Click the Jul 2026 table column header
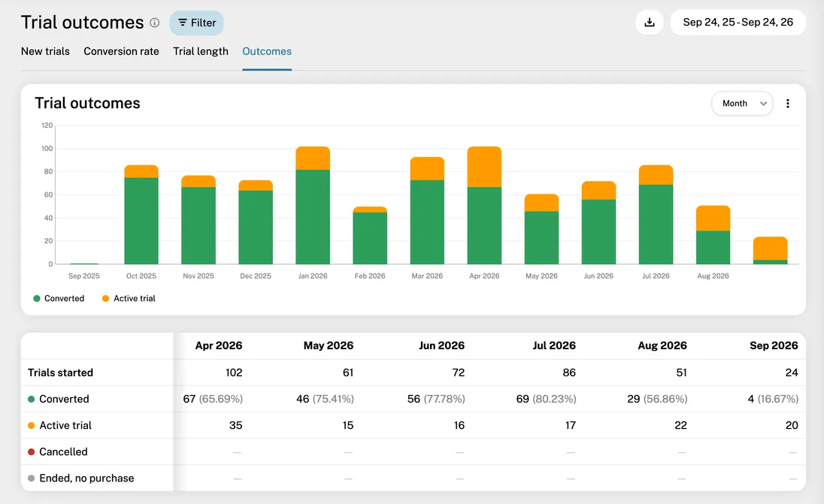This screenshot has height=504, width=824. (554, 346)
